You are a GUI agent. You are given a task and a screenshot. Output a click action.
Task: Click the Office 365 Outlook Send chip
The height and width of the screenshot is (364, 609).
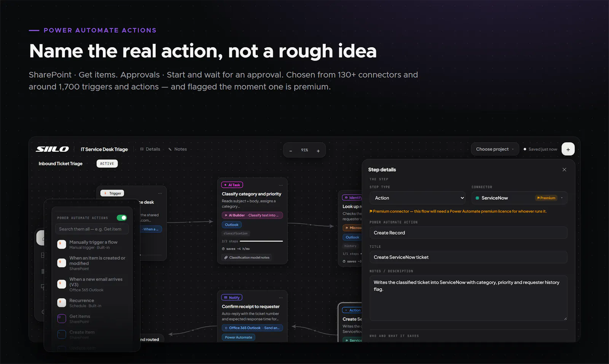click(x=252, y=328)
